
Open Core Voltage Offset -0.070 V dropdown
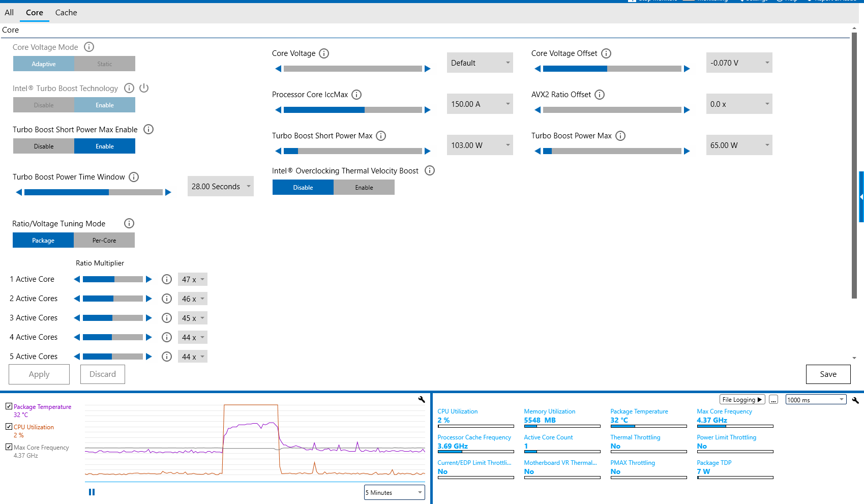pos(739,63)
